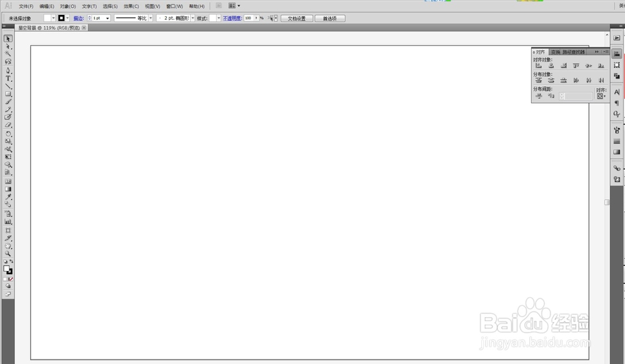Toggle the Align panel dock icon
This screenshot has width=625, height=364.
(617, 54)
